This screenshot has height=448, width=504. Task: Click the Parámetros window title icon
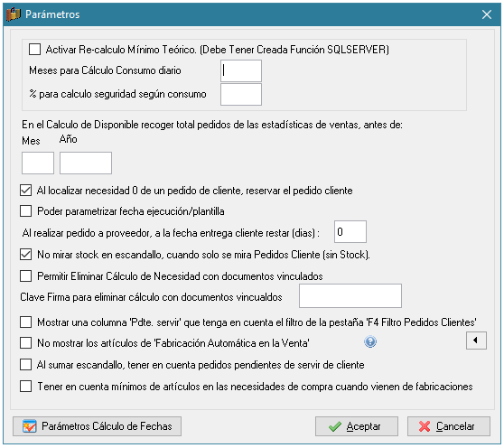(14, 14)
